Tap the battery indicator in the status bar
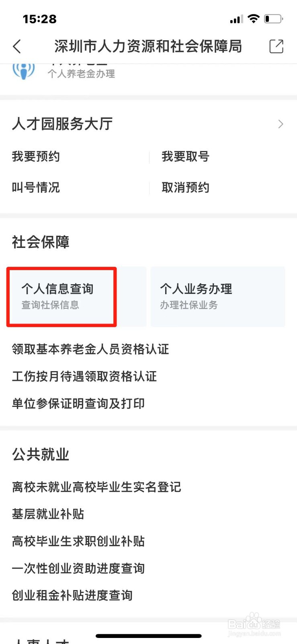The height and width of the screenshot is (644, 297). coord(273,18)
